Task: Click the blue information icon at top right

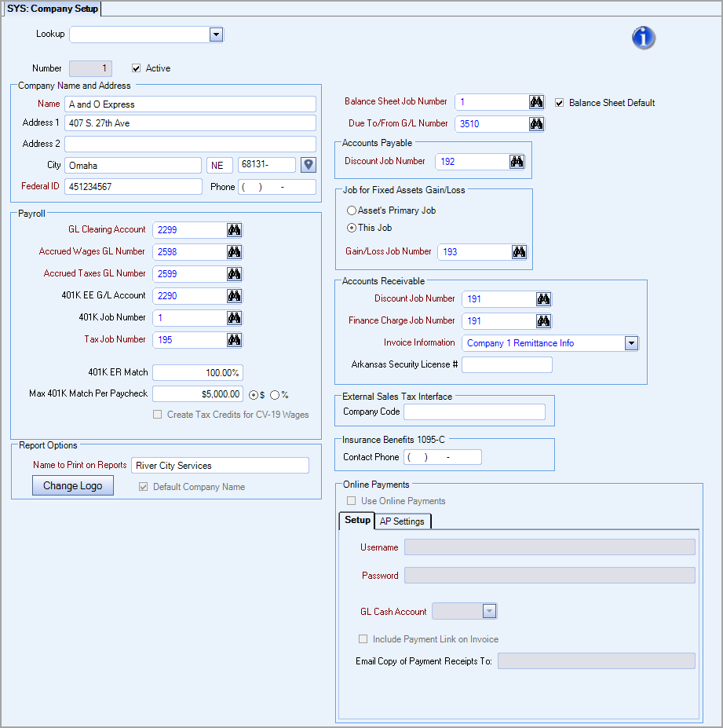Action: 643,37
